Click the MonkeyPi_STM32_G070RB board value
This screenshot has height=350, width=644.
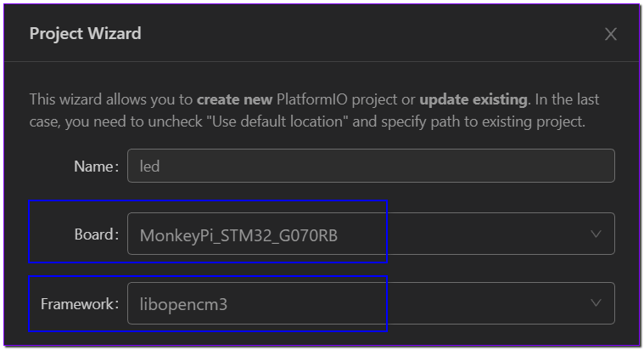coord(238,235)
